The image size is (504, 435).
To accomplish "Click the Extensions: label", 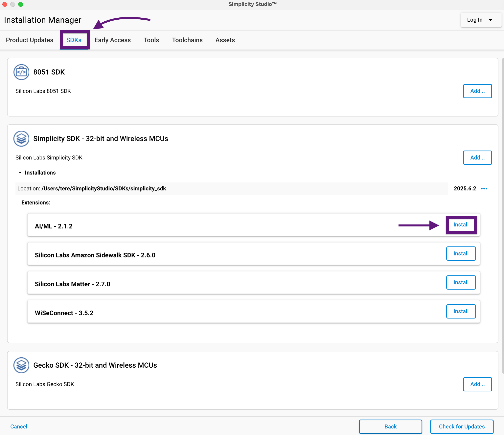I will (36, 203).
